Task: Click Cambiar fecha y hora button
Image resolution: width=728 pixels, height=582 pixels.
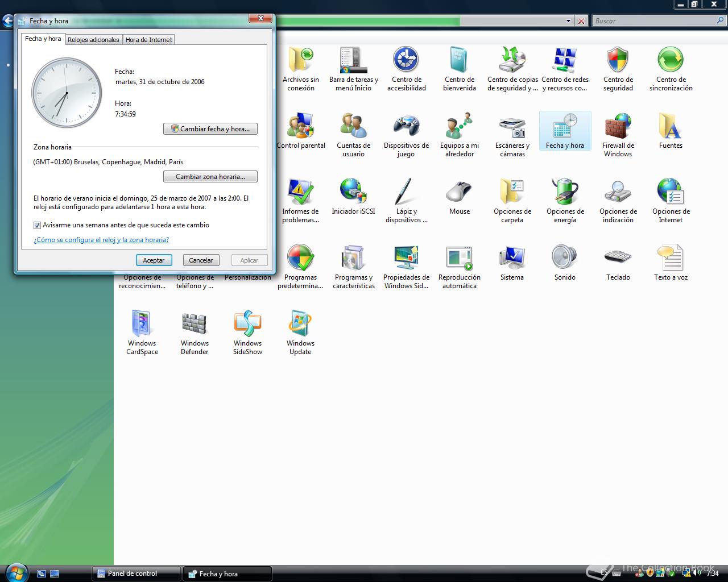Action: 210,129
